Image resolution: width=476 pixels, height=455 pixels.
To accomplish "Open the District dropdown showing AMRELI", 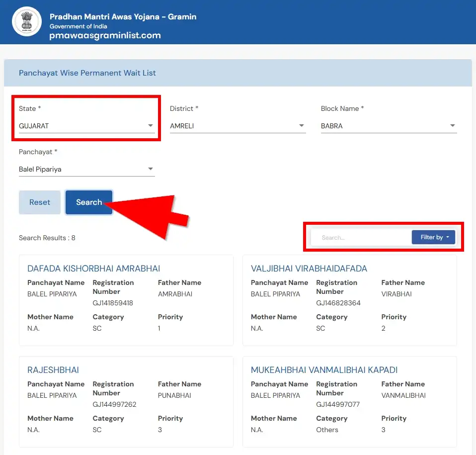I will 238,126.
